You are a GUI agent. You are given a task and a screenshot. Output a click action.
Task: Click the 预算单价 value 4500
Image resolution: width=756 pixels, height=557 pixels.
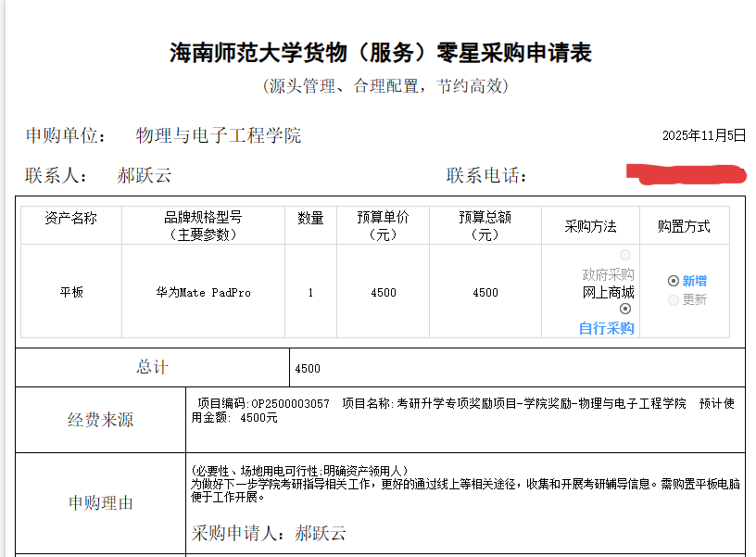383,292
